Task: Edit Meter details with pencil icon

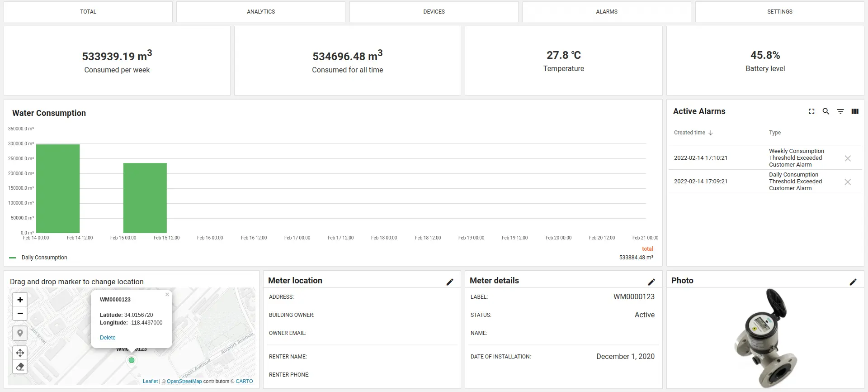Action: (651, 282)
